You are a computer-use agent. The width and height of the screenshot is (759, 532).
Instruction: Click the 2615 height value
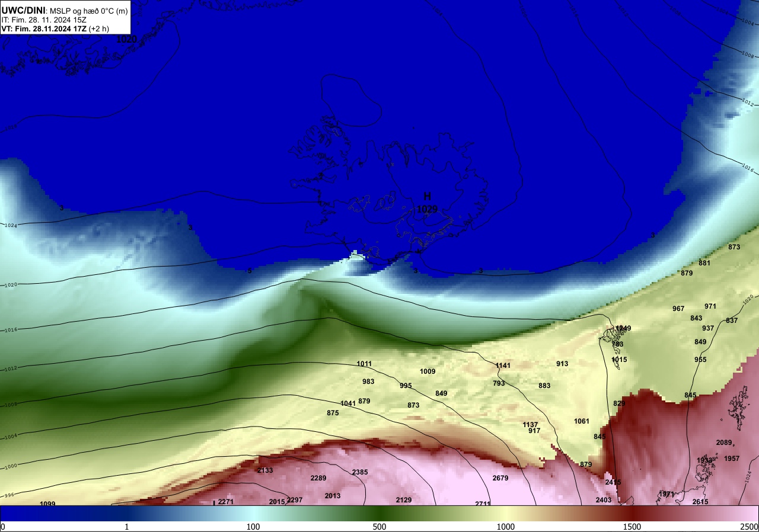(700, 502)
